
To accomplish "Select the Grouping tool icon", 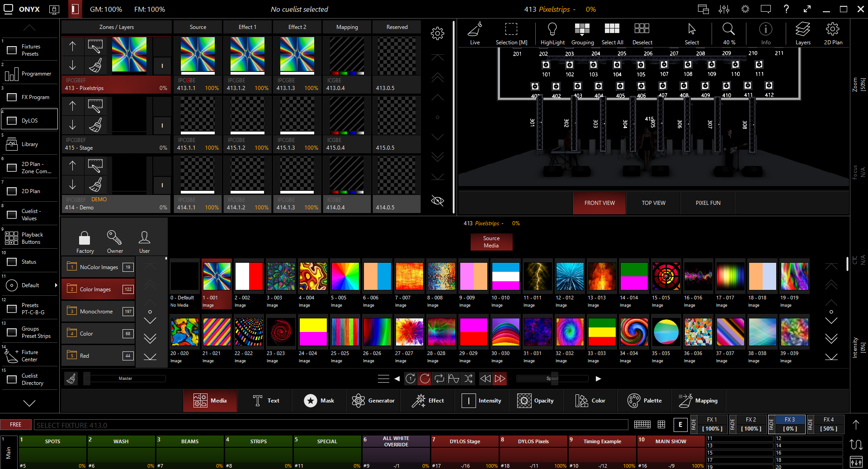I will click(x=582, y=30).
